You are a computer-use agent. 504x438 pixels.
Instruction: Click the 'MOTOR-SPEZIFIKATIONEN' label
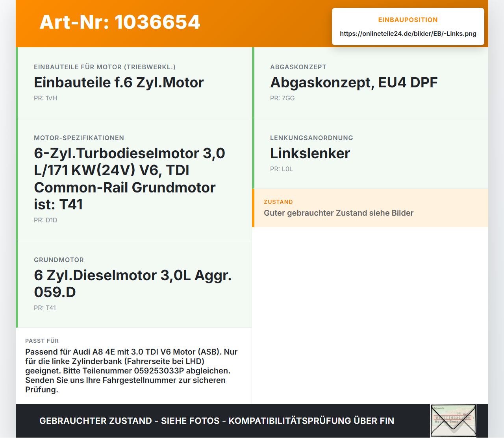[79, 138]
